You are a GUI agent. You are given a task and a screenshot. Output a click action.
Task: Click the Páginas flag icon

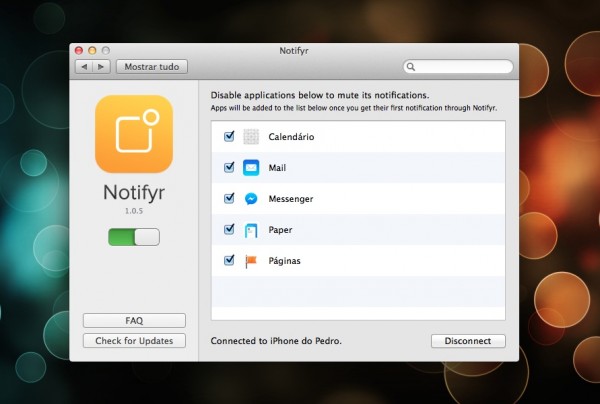(251, 261)
